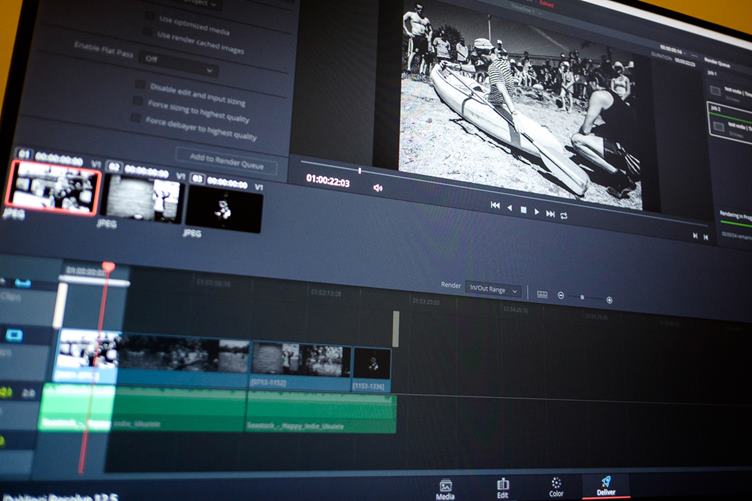Select Job 2 in Render Queue
The height and width of the screenshot is (501, 752).
click(731, 122)
